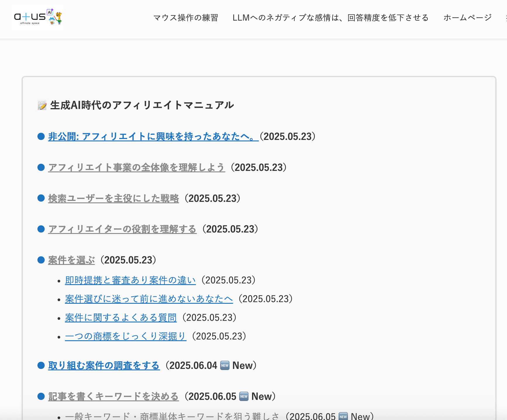Visit the 検索ユーザーを主役にした戦略 article
Screen dimensions: 507x420
point(113,199)
